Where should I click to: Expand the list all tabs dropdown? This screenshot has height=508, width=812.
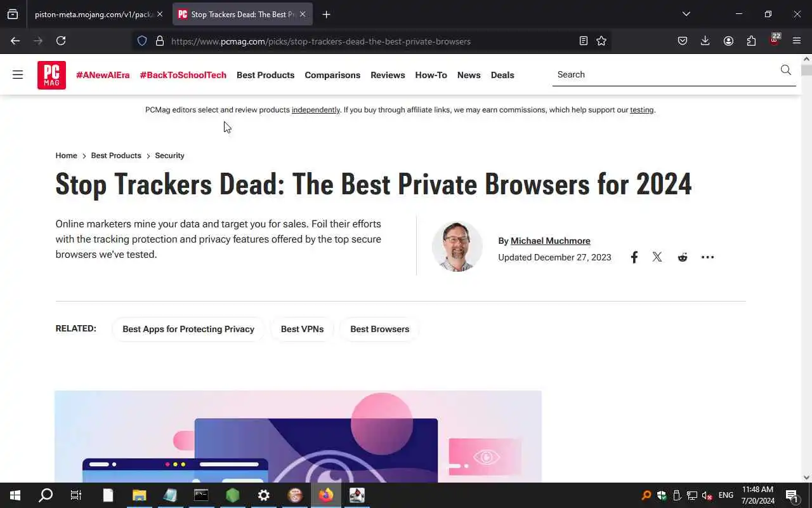click(686, 14)
